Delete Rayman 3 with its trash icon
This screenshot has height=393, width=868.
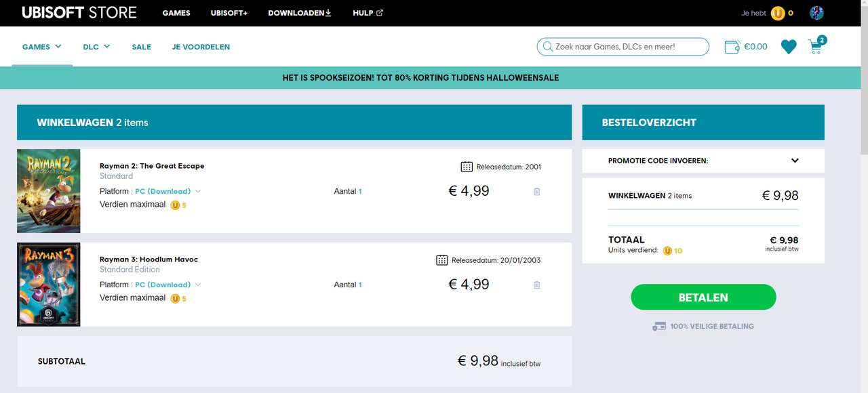[536, 285]
